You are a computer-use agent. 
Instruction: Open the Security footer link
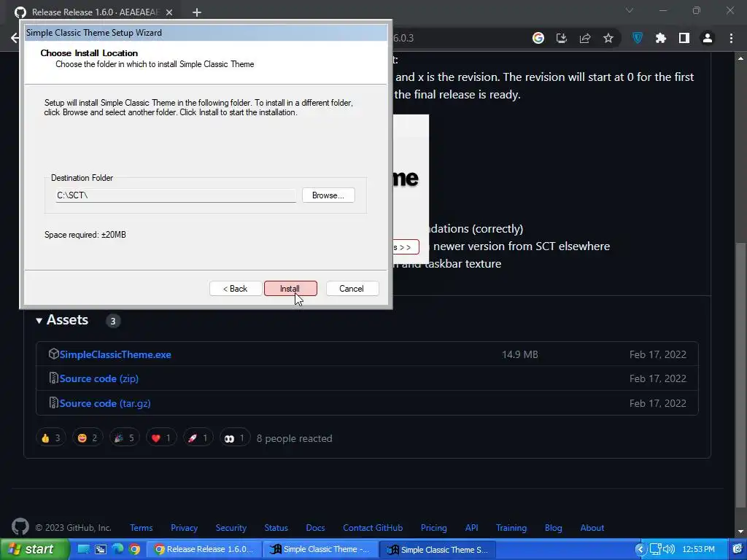[231, 528]
